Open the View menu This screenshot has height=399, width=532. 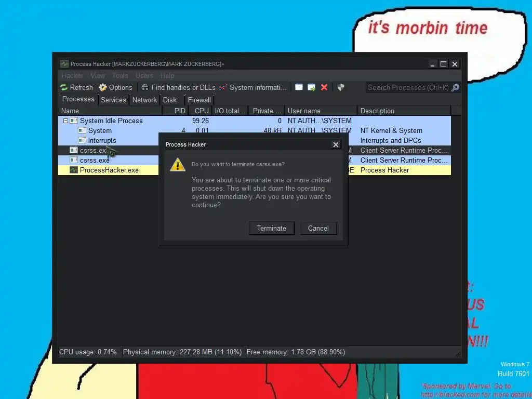click(98, 75)
